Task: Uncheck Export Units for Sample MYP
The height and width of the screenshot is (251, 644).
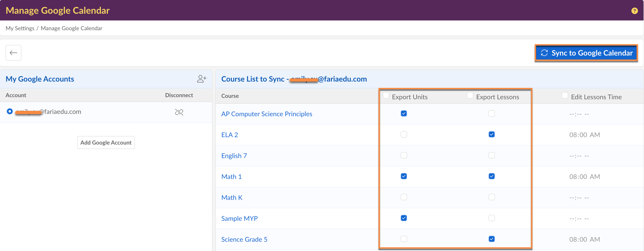Action: 404,218
